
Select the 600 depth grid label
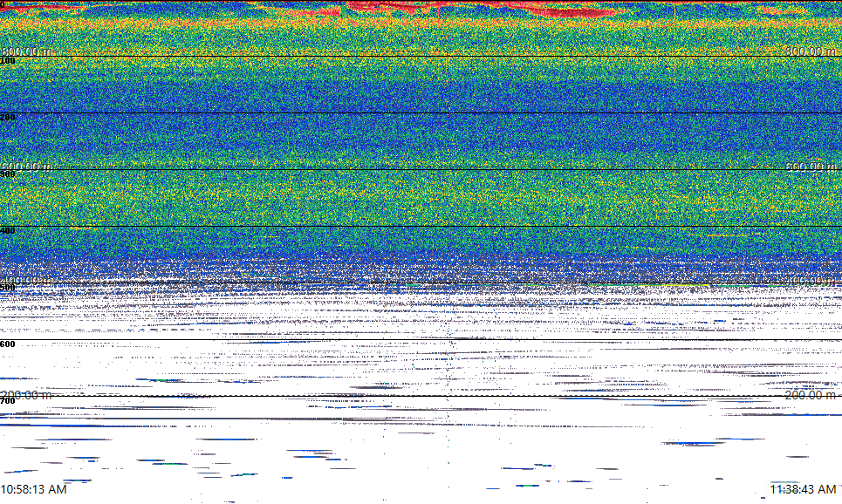[8, 344]
